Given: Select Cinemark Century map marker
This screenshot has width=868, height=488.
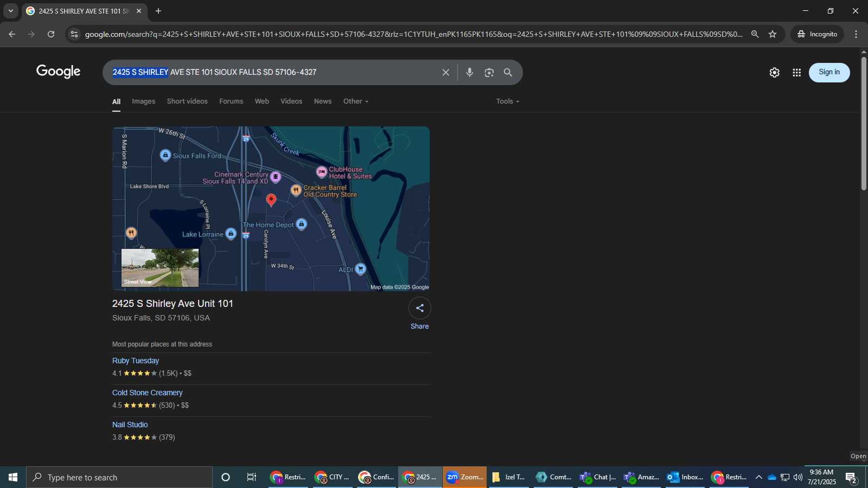Looking at the screenshot, I should (x=276, y=177).
